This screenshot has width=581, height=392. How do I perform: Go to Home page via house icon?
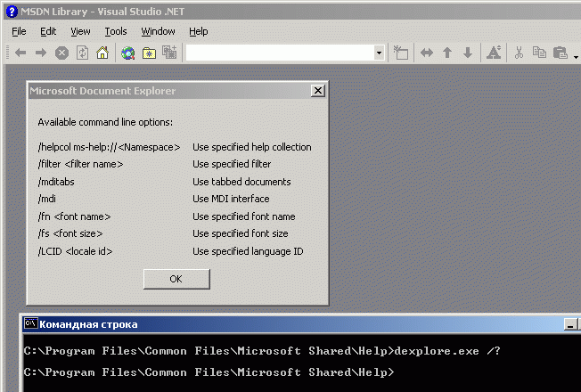(102, 53)
